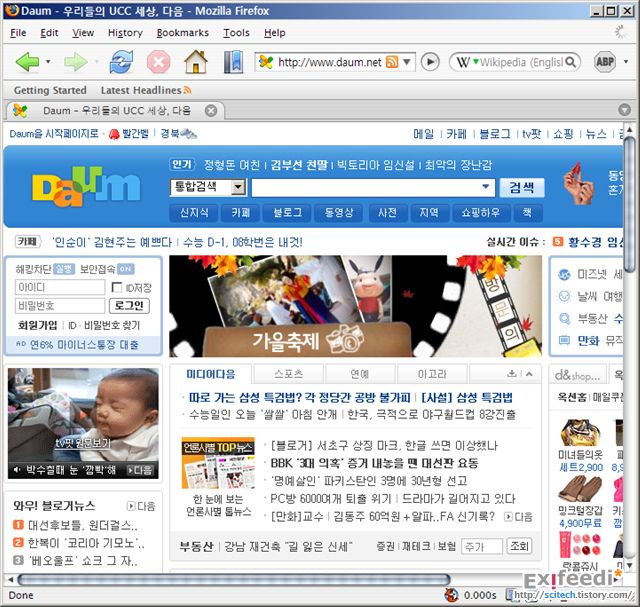The height and width of the screenshot is (607, 640).
Task: Open the 통합검색 category combo box
Action: coord(208,187)
